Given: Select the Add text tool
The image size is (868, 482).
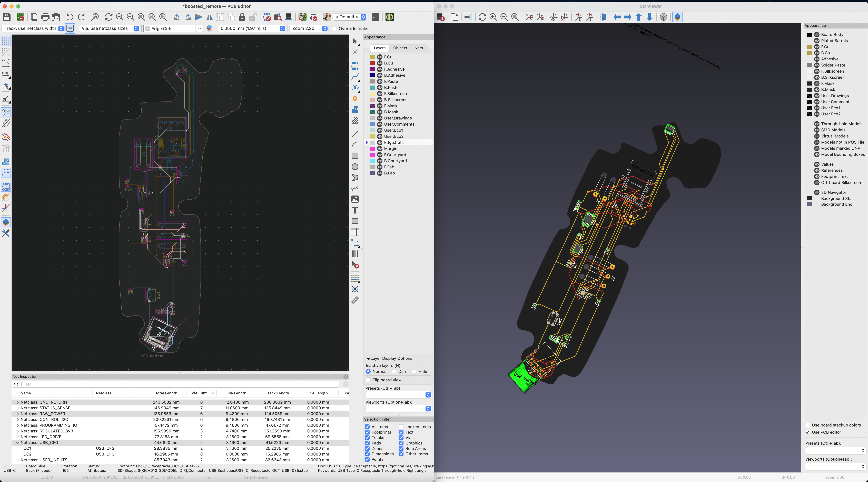Looking at the screenshot, I should pos(355,210).
